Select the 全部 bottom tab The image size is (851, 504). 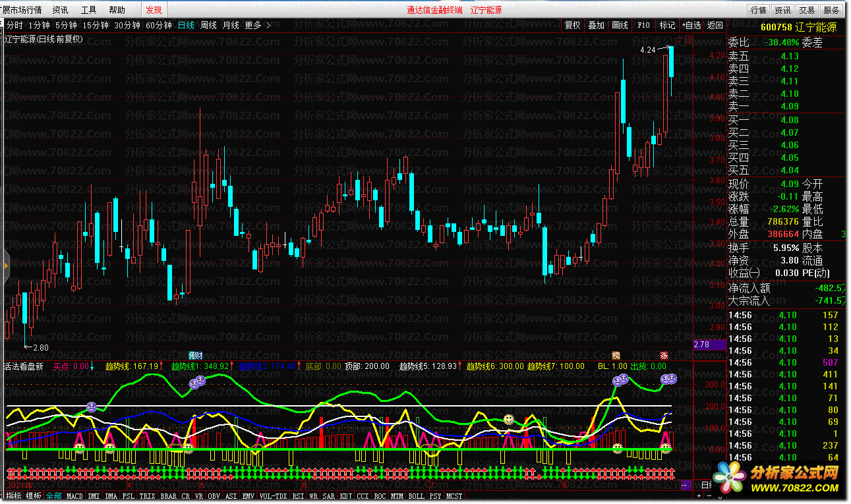pos(53,495)
